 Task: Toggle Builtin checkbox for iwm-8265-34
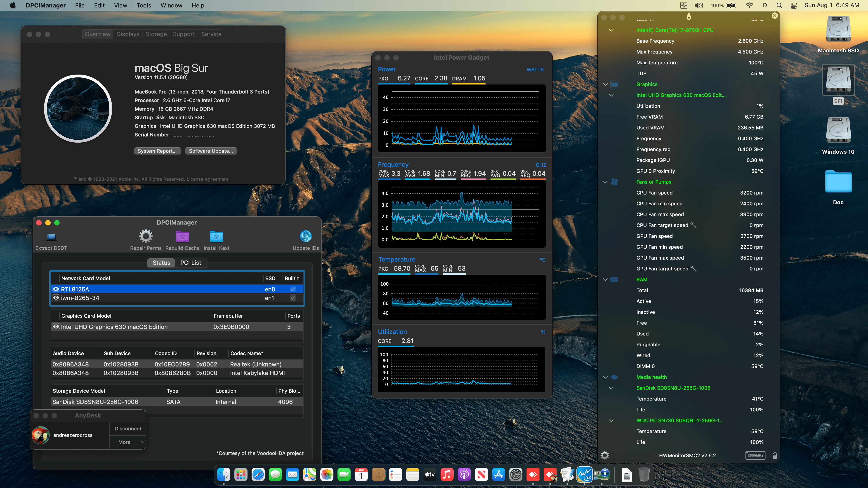[293, 298]
